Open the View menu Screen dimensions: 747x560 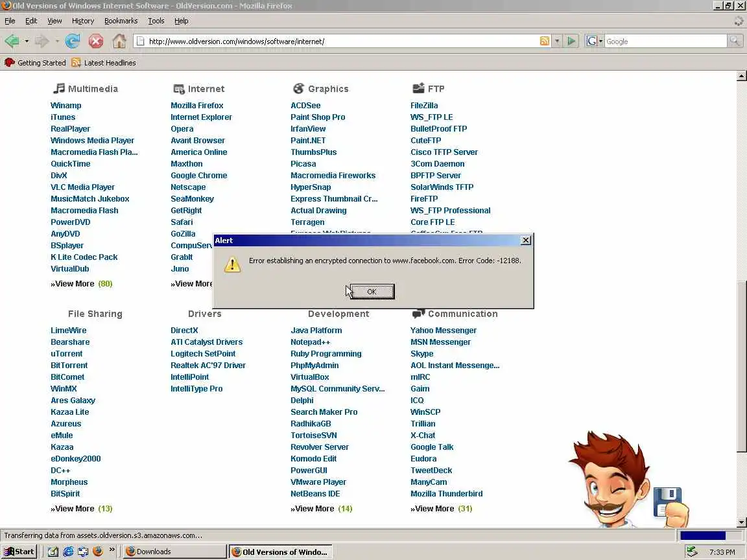point(54,21)
